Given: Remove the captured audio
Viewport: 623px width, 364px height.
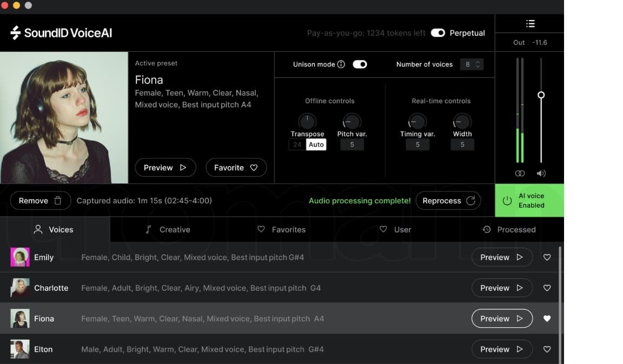Looking at the screenshot, I should point(41,201).
